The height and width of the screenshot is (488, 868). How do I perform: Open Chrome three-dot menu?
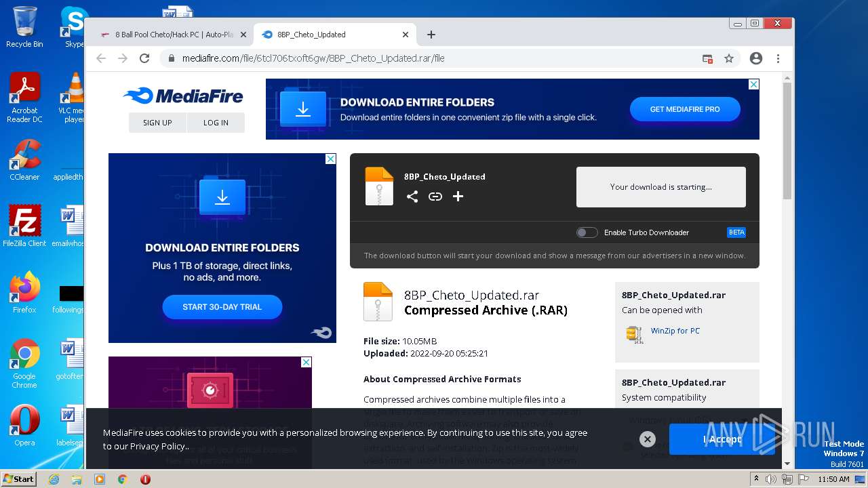click(778, 58)
